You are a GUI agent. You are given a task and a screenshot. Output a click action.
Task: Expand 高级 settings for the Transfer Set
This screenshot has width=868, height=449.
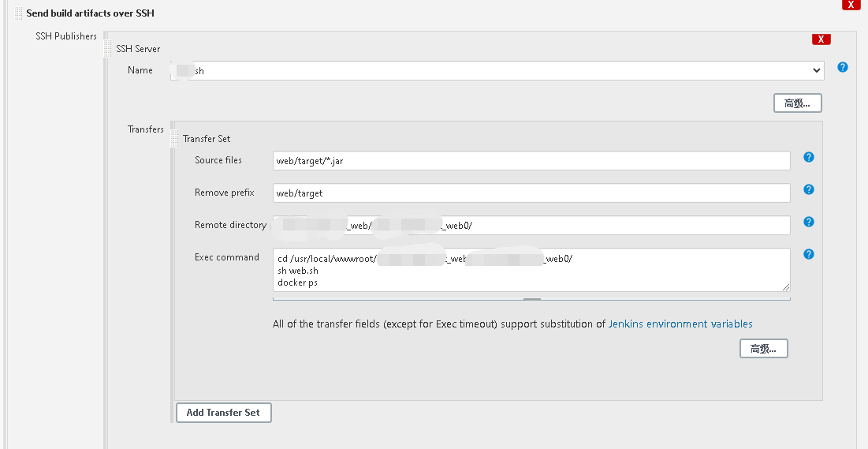coord(763,349)
